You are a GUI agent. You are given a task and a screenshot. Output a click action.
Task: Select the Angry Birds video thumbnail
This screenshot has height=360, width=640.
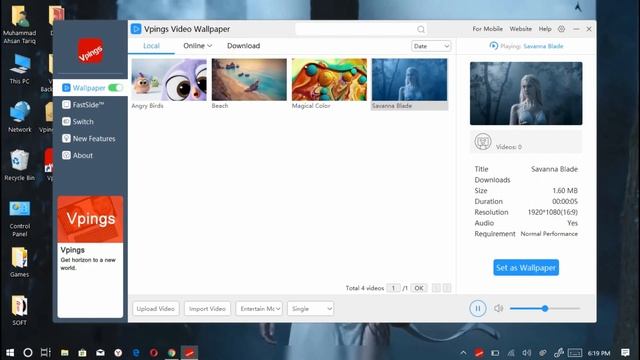point(169,80)
